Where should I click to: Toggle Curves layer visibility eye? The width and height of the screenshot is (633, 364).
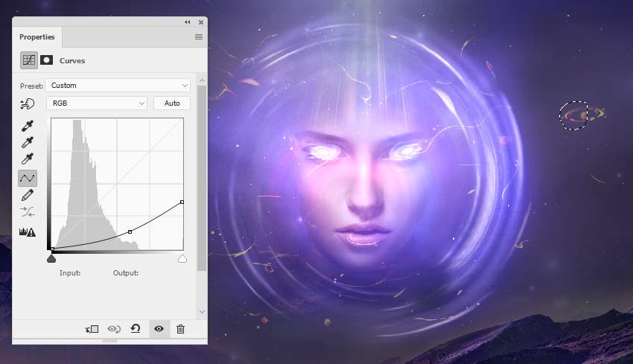[159, 328]
